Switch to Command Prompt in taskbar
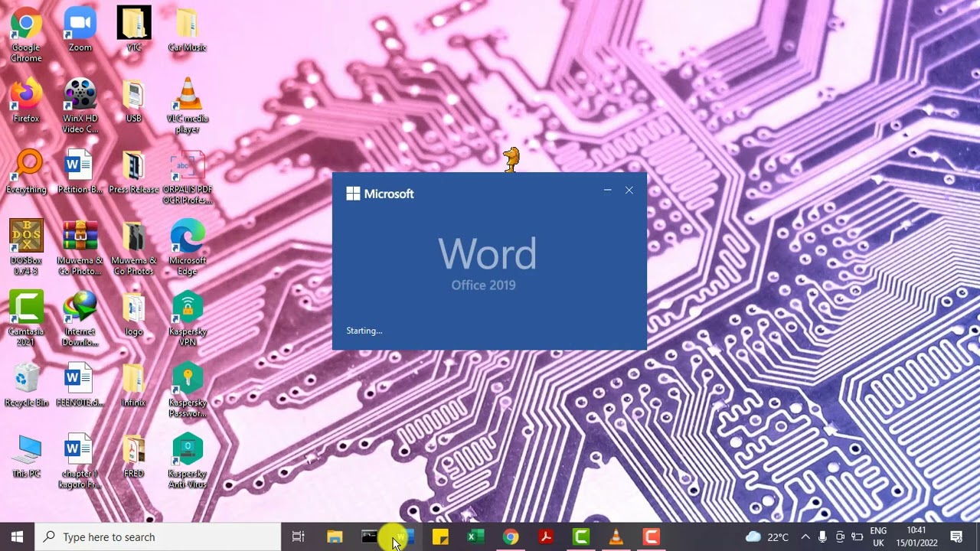980x551 pixels. coord(370,536)
